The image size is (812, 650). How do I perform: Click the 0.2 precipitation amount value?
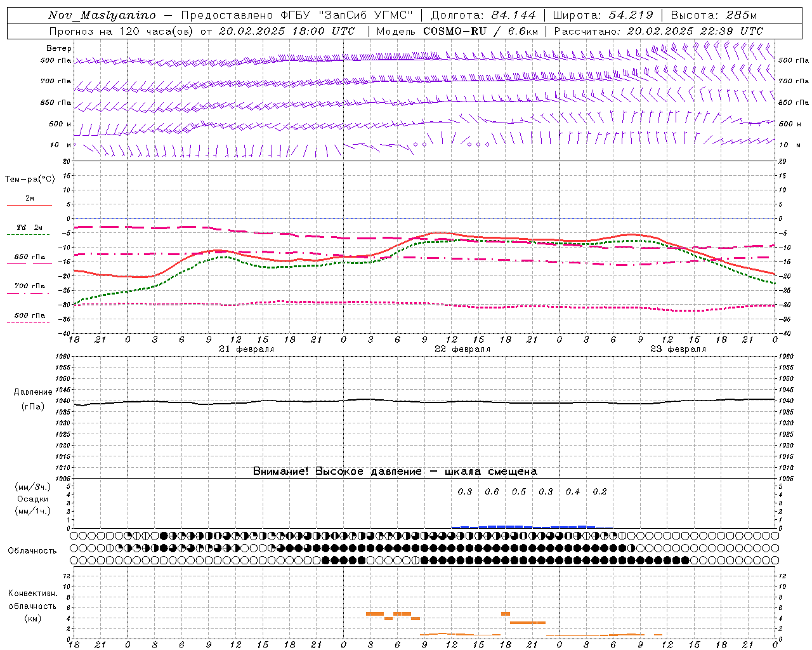click(600, 491)
